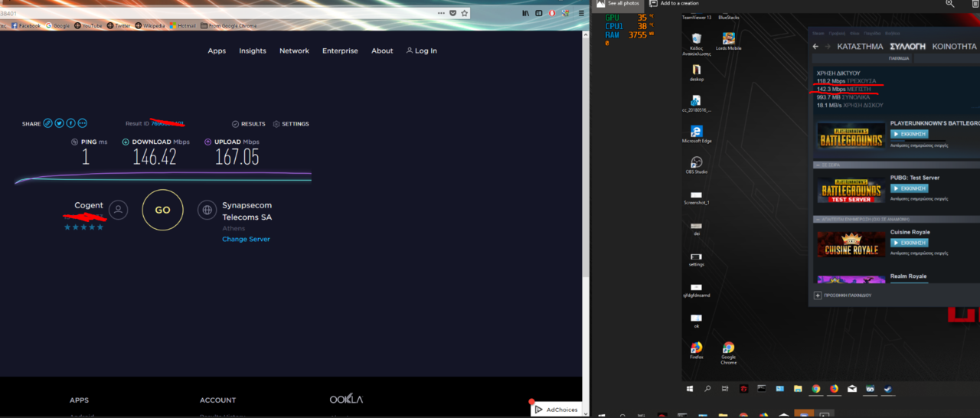
Task: Select Firefox desktop shortcut icon
Action: pyautogui.click(x=696, y=351)
